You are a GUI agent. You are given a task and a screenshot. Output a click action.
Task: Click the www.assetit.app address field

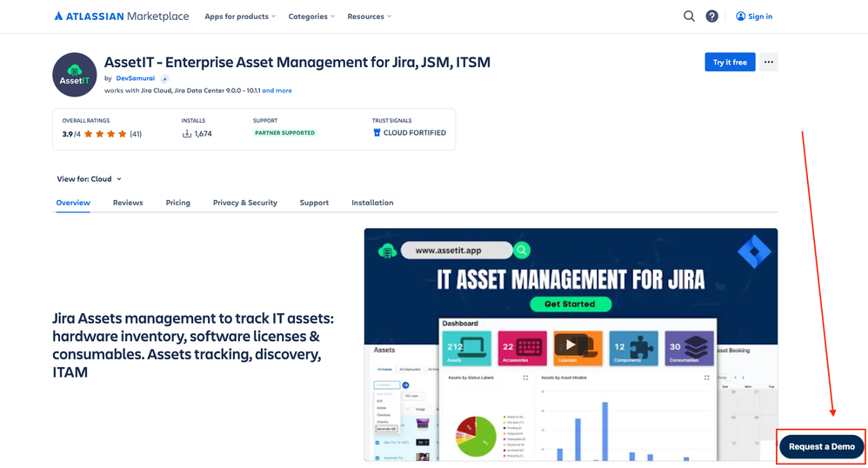point(456,251)
